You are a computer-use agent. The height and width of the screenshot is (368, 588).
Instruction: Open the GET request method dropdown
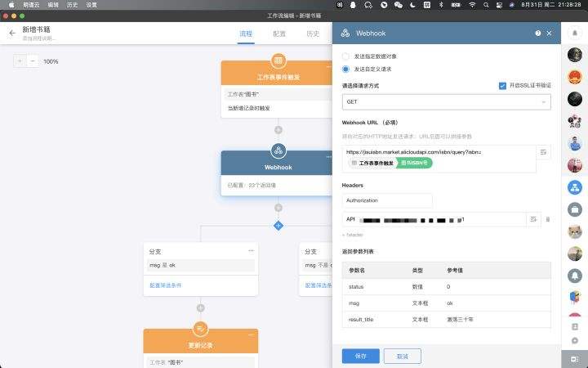coord(446,102)
